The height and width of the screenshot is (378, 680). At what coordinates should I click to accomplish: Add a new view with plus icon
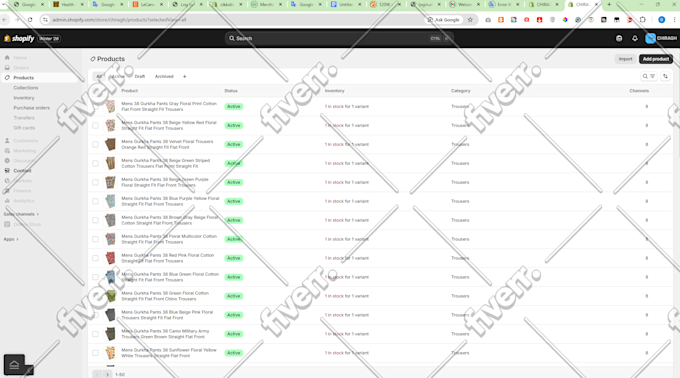(184, 76)
